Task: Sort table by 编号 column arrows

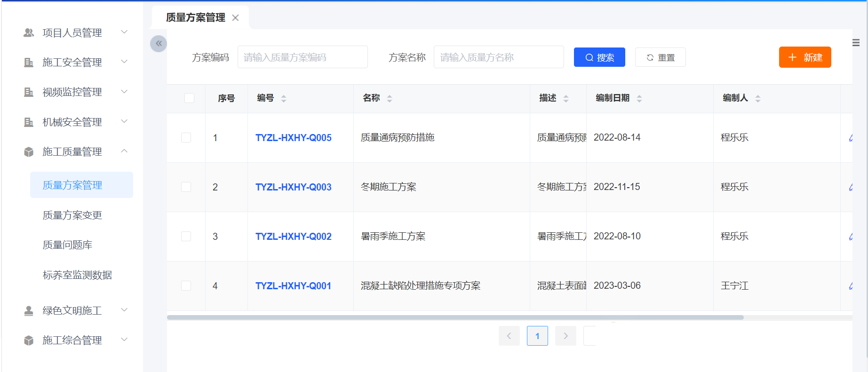Action: (284, 98)
